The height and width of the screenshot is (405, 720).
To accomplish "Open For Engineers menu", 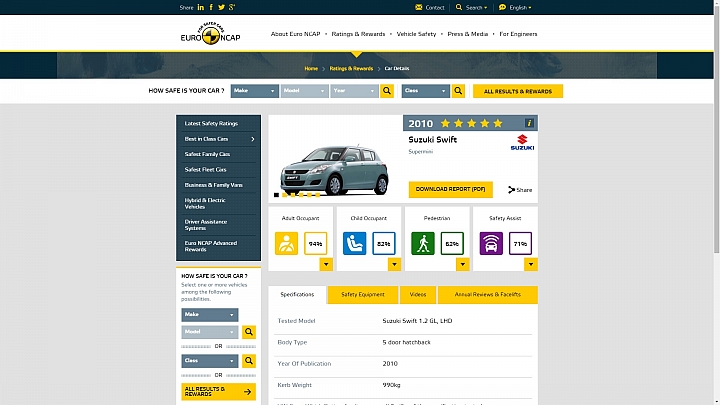I will (x=518, y=34).
